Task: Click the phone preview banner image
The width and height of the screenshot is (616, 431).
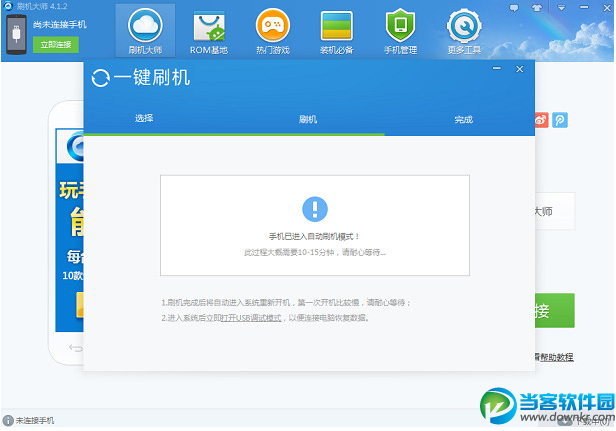Action: click(x=70, y=230)
